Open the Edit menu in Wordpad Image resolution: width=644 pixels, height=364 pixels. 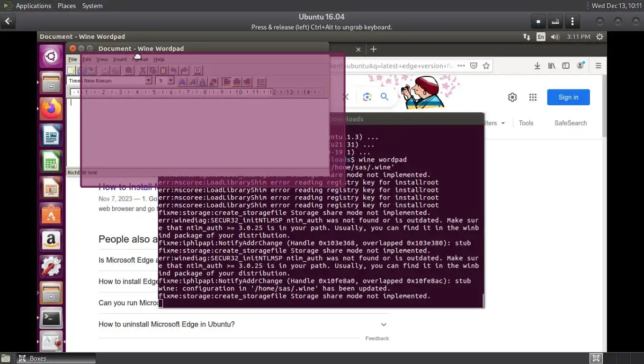pos(87,59)
